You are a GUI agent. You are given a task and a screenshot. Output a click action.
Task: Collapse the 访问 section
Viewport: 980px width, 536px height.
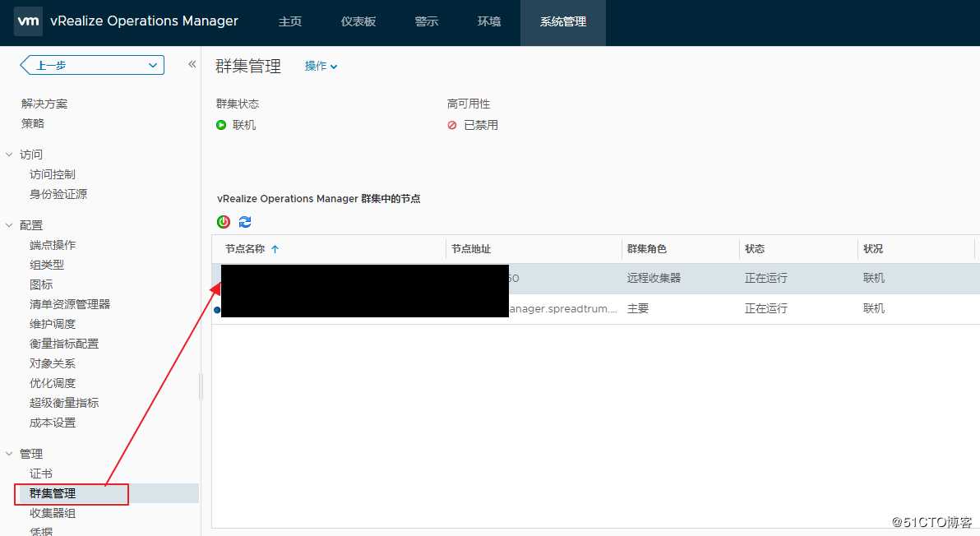(x=9, y=155)
